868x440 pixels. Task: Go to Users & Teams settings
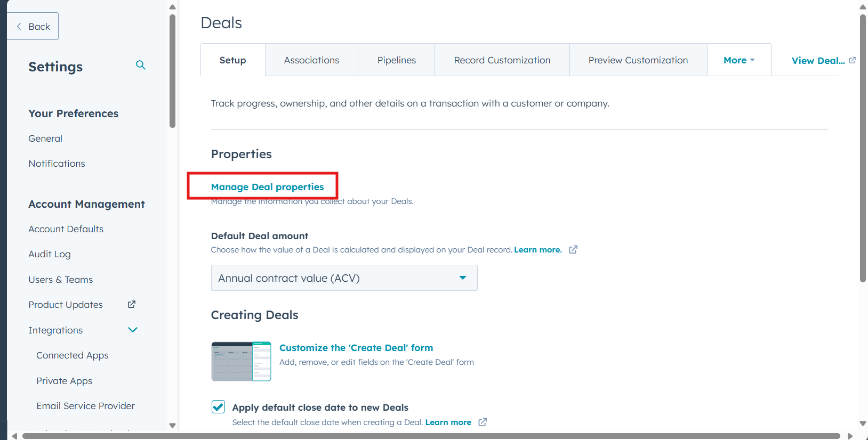coord(61,280)
